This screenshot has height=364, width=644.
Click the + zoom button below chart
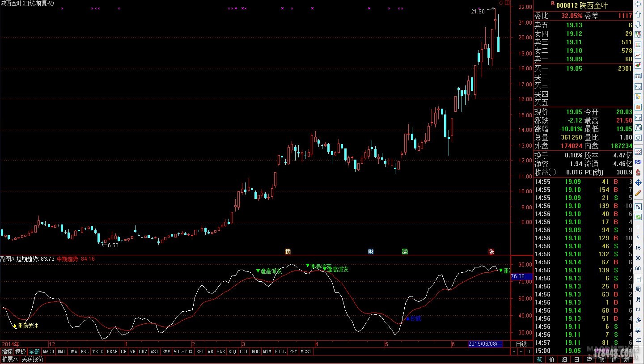coord(514,351)
